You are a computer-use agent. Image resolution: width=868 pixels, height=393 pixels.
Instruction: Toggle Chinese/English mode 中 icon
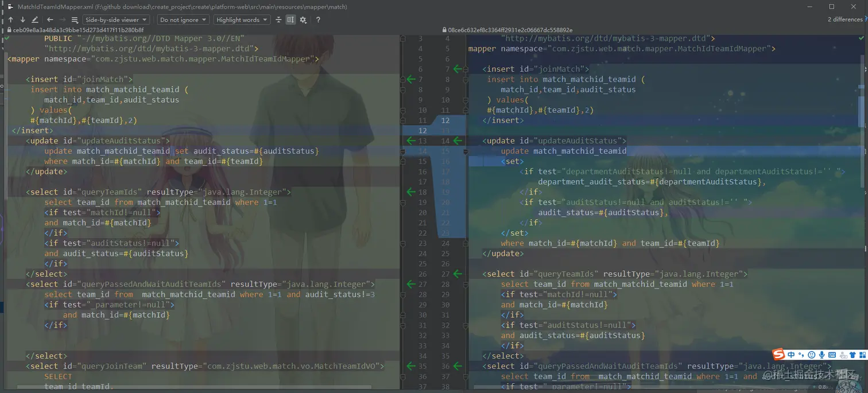[792, 355]
